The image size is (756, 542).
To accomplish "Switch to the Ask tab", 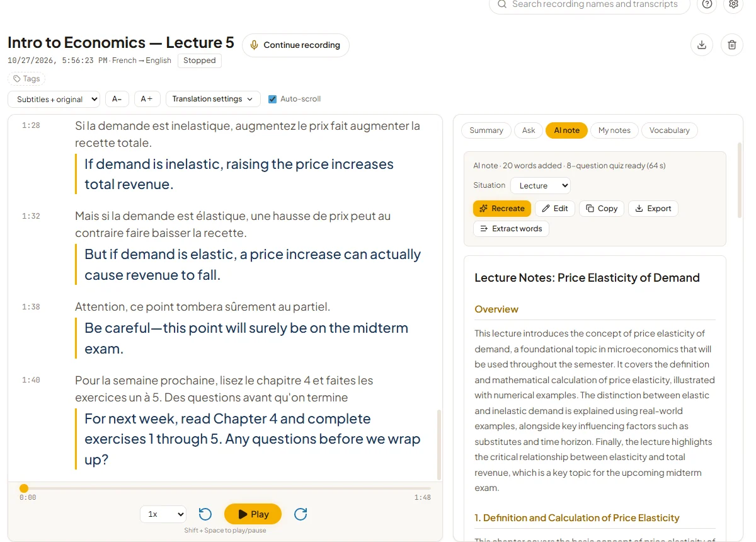I will click(x=529, y=130).
